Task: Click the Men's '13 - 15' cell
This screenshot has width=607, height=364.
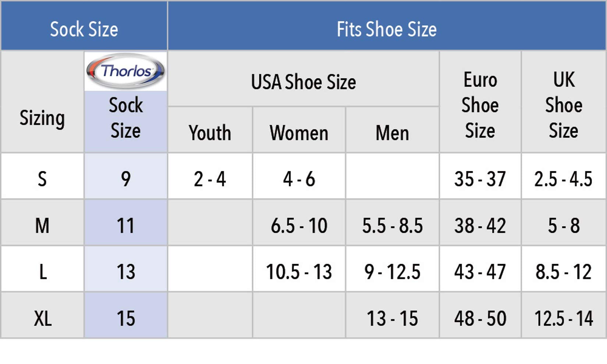Action: [x=392, y=318]
